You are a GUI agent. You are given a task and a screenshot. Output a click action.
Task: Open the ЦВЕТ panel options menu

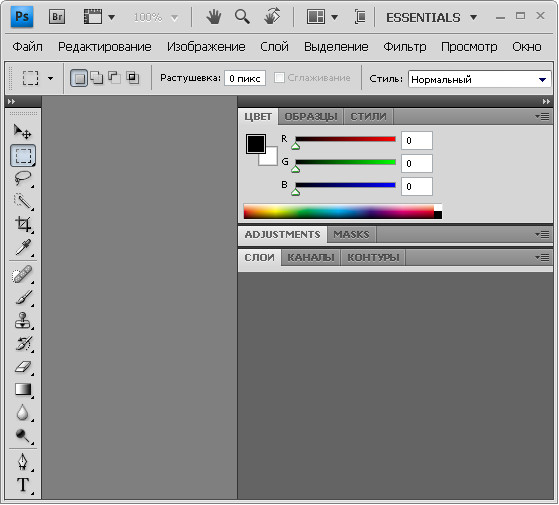(x=542, y=117)
